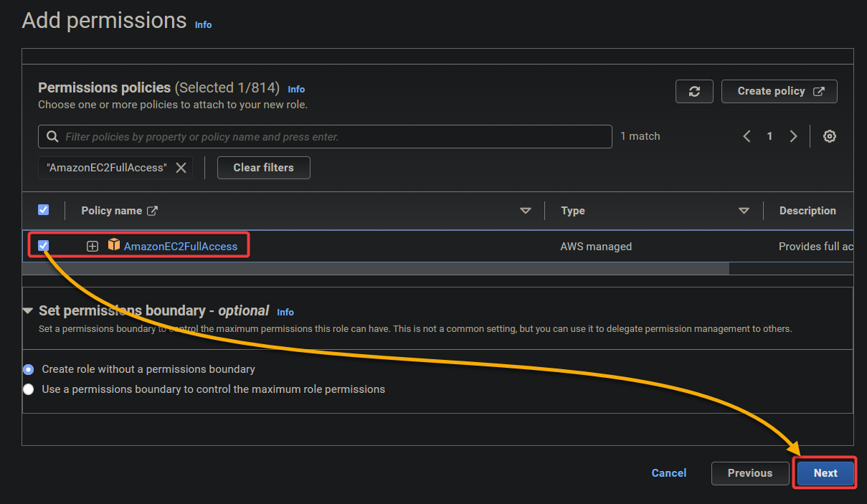Select Use a permissions boundary radio option
The image size is (867, 504).
(29, 389)
